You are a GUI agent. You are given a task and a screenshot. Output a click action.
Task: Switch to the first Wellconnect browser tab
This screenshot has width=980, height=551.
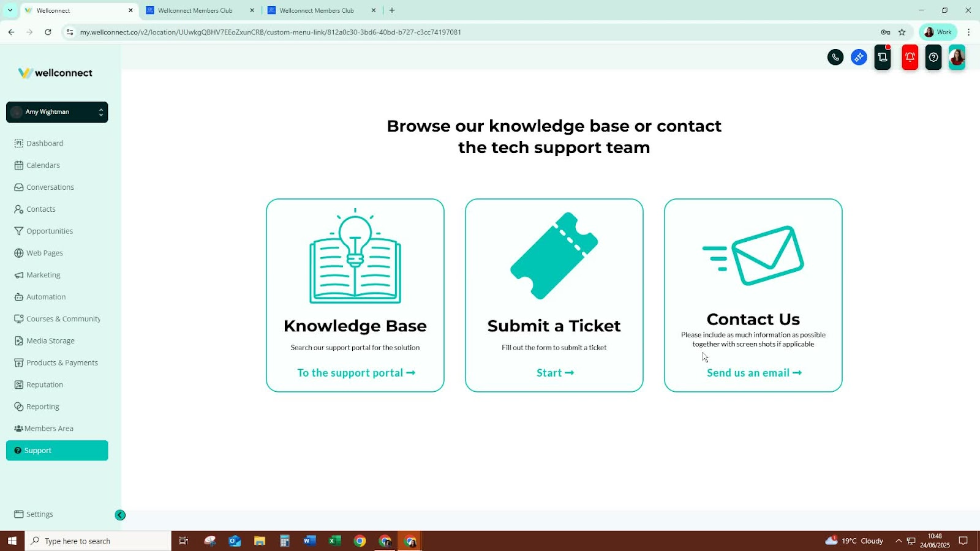coord(78,10)
